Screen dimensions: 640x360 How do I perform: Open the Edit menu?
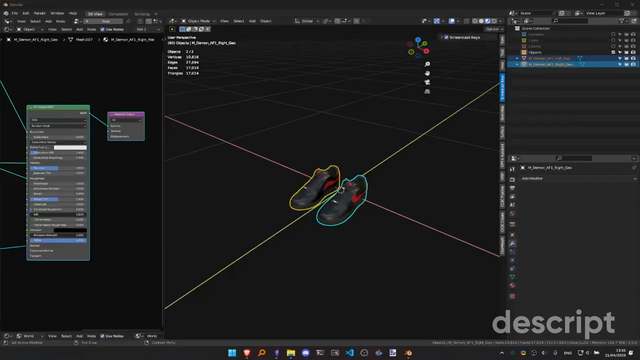[26, 13]
